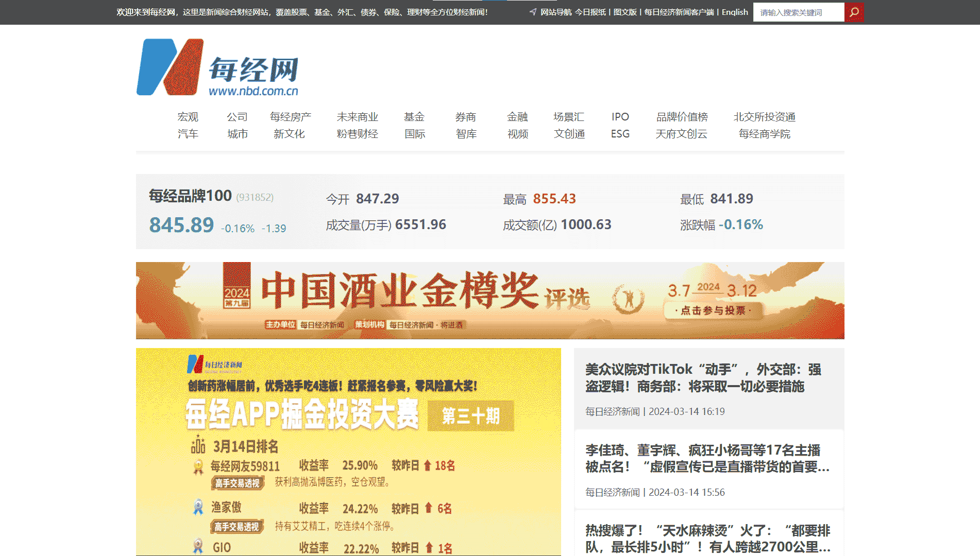Open 图文版 link
The image size is (980, 556).
pos(625,12)
